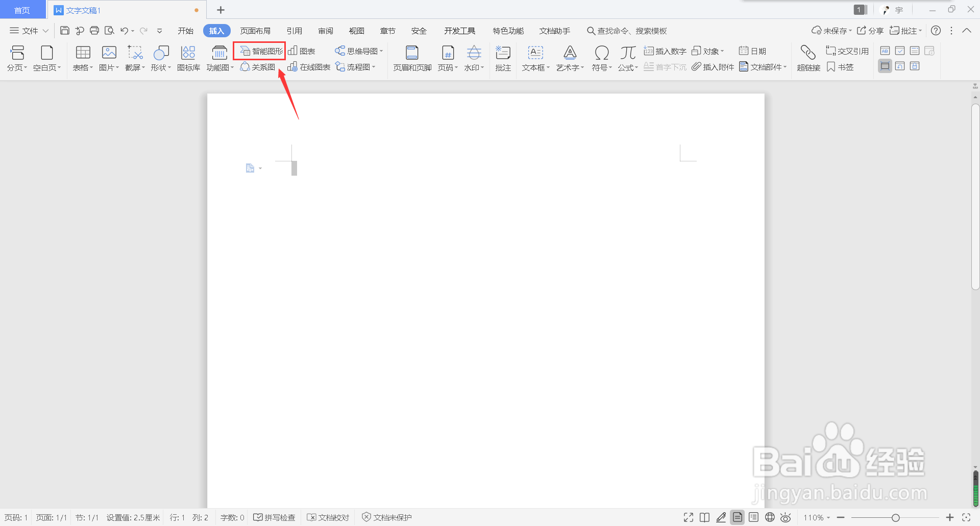Open the 图标库 icon library

tap(188, 58)
